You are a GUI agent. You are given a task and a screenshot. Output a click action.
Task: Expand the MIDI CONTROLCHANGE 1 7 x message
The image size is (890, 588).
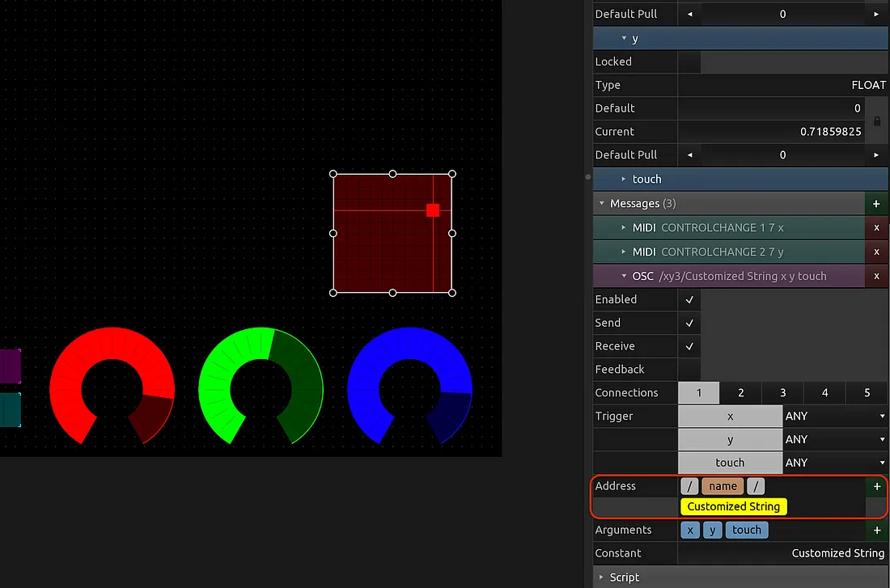pyautogui.click(x=624, y=227)
